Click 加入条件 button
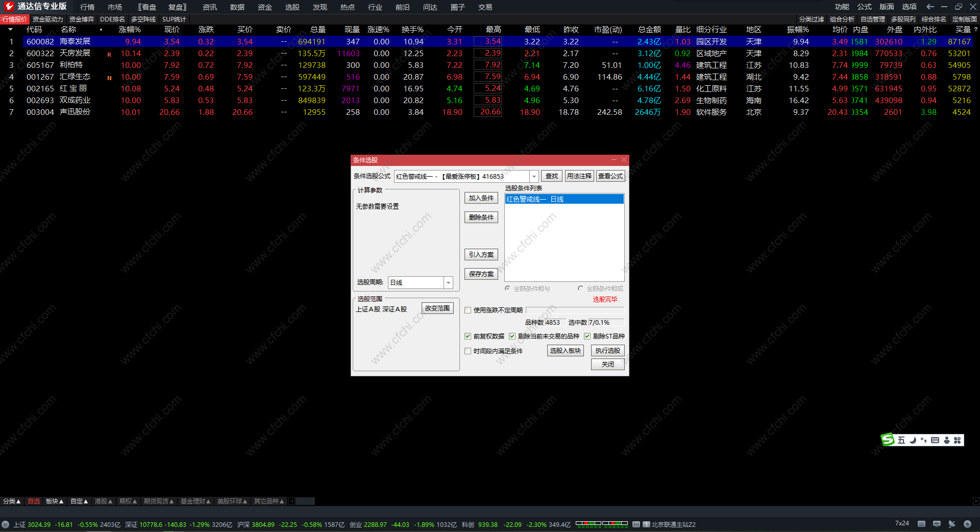Screen dimensions: 980x532 coord(481,198)
